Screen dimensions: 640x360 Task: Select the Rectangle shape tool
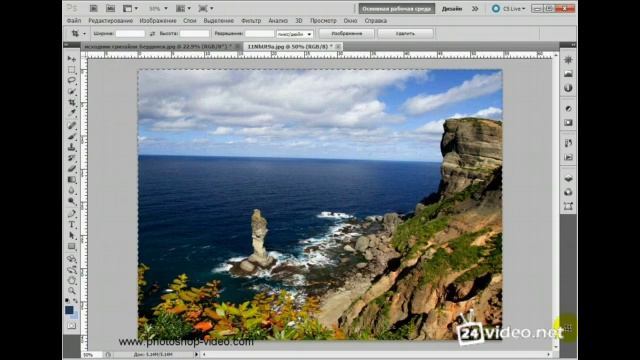[x=72, y=247]
